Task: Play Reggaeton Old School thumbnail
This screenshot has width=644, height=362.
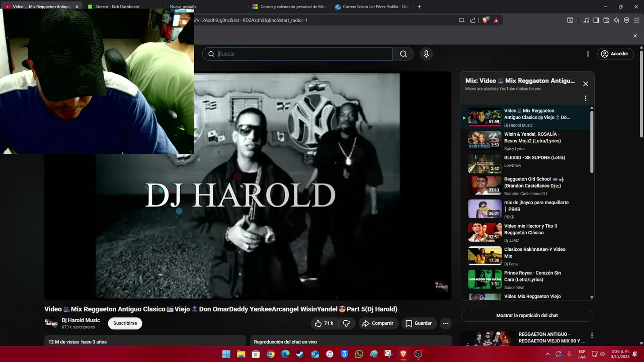Action: pyautogui.click(x=485, y=185)
